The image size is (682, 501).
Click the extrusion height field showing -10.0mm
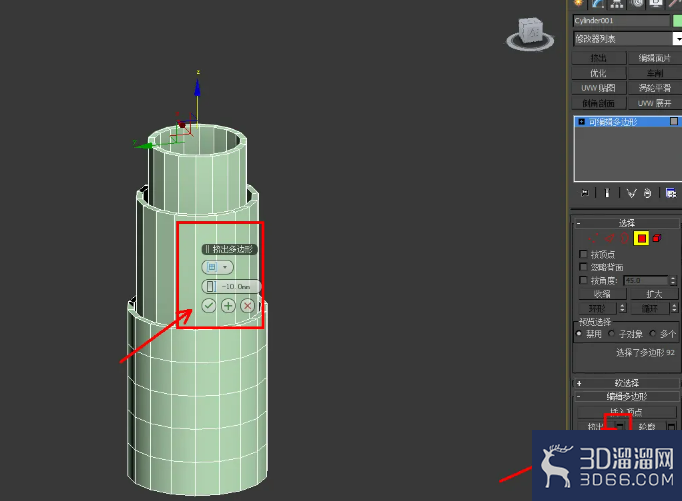pyautogui.click(x=237, y=287)
